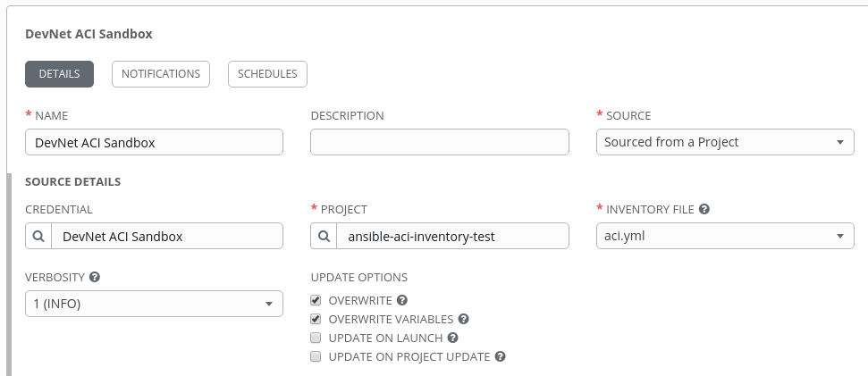868x376 pixels.
Task: Tick Update on Project Update checkbox
Action: pos(316,356)
